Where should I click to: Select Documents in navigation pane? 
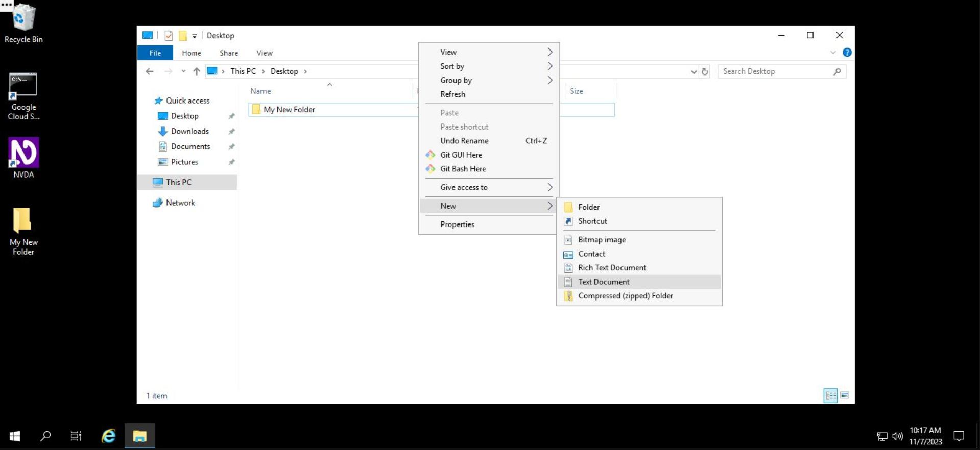[190, 146]
